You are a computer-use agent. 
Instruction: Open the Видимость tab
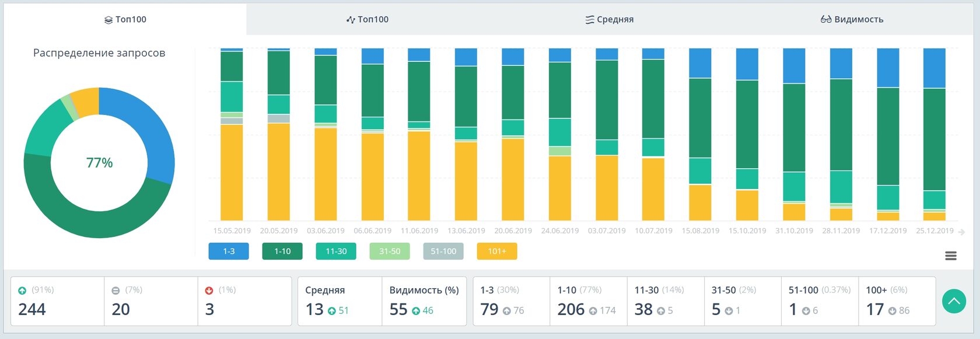852,19
